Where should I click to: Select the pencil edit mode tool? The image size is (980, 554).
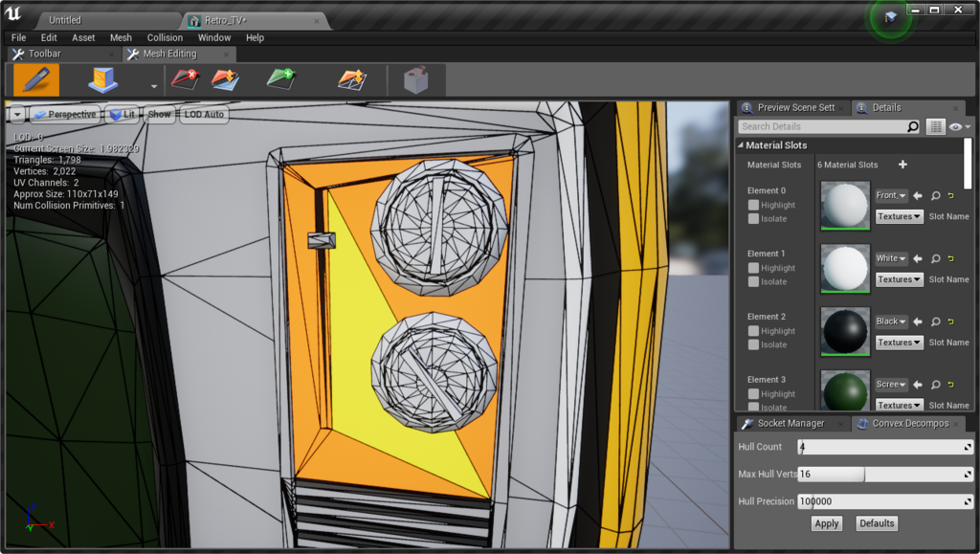coord(35,80)
